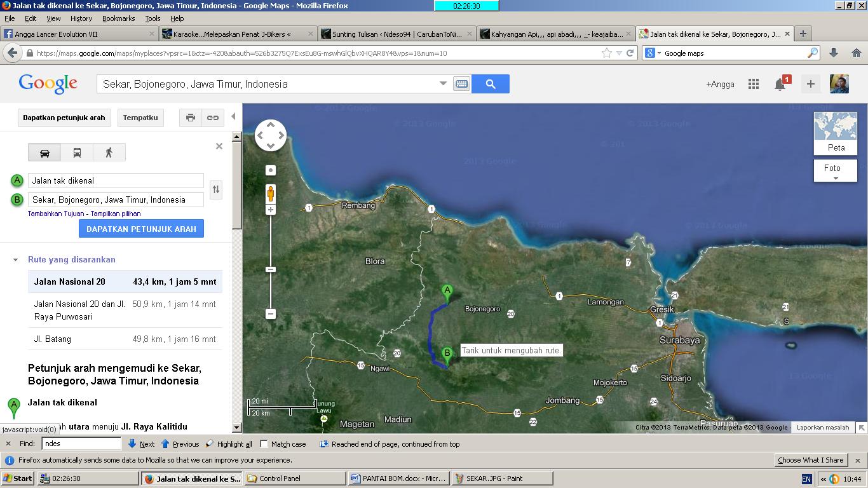Expand the Foto dropdown on map
This screenshot has width=868, height=488.
[x=836, y=171]
